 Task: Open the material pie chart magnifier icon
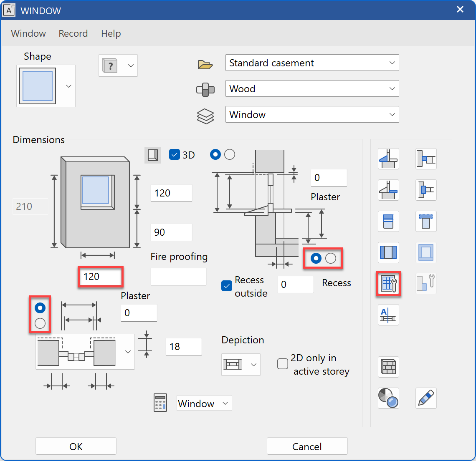coord(388,398)
